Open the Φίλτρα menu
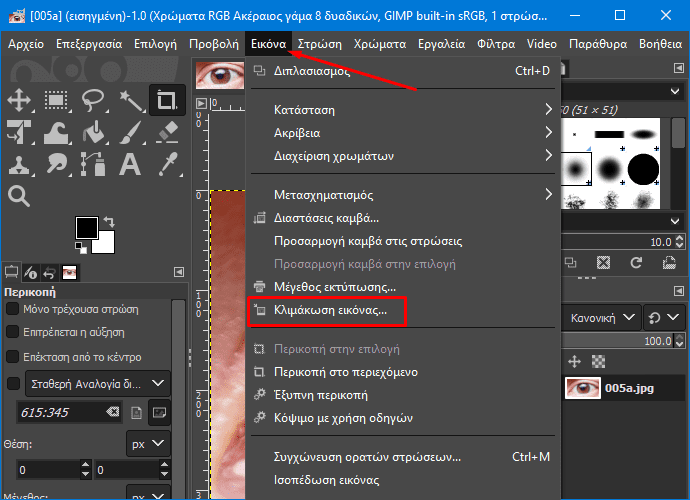690x500 pixels. 496,44
